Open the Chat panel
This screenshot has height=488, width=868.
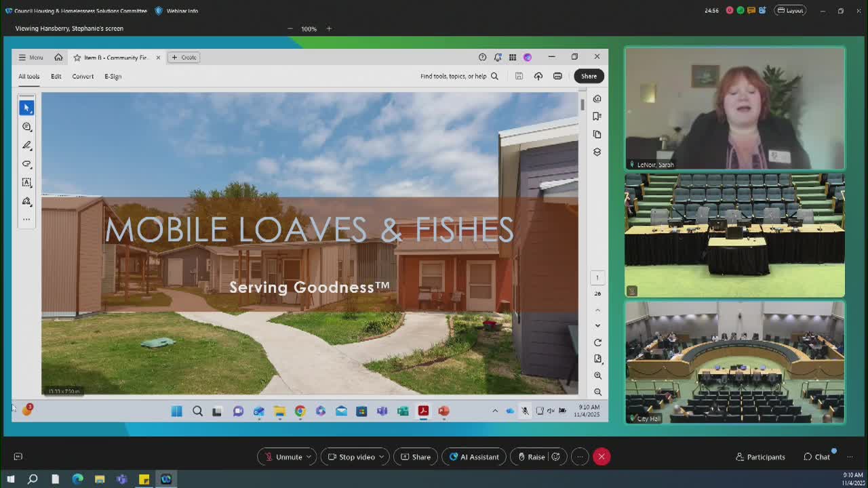(816, 457)
